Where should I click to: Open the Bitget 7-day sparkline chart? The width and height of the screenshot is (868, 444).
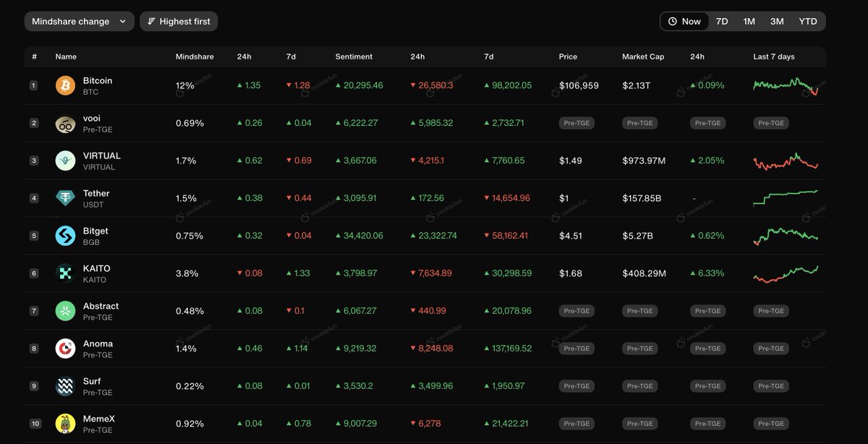pyautogui.click(x=786, y=236)
